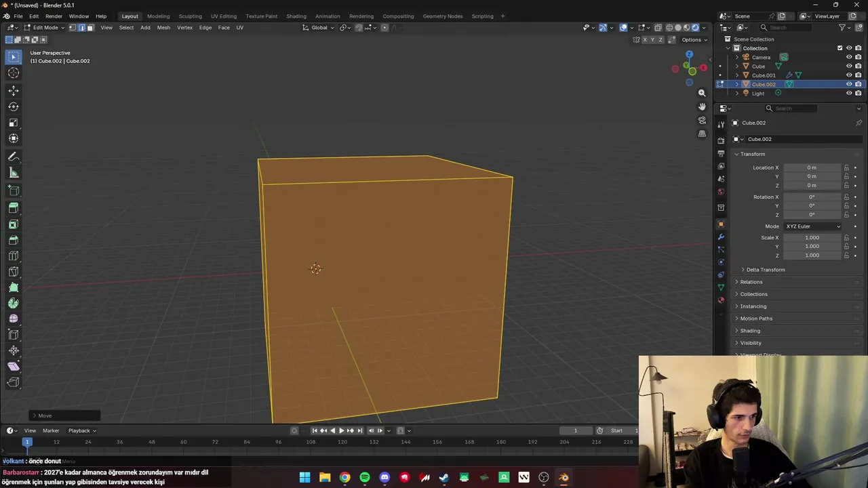This screenshot has height=488, width=868.
Task: Activate the Scale tool
Action: [14, 123]
